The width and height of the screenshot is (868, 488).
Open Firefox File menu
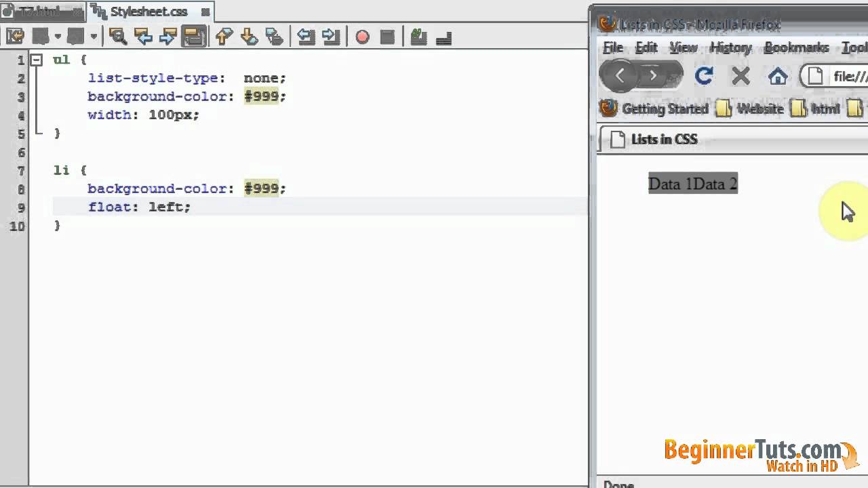613,47
